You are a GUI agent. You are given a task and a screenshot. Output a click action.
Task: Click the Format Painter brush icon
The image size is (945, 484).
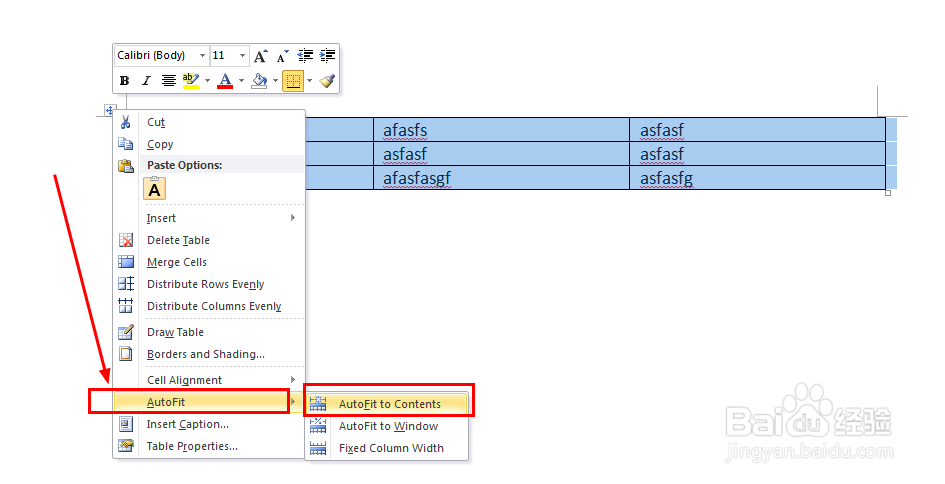tap(327, 81)
